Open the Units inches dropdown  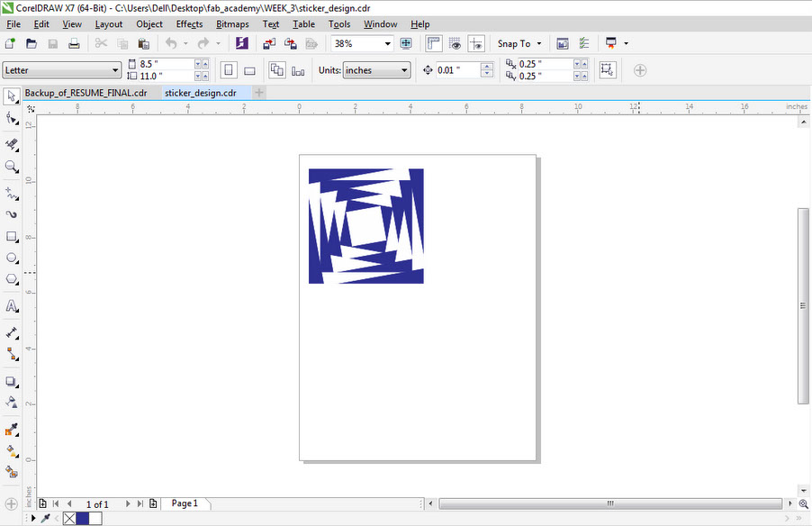pyautogui.click(x=404, y=70)
